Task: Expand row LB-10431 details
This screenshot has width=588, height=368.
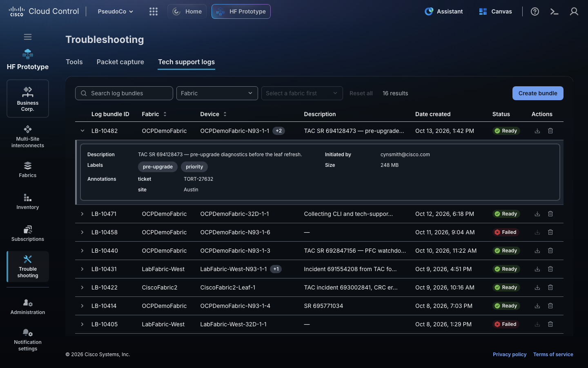Action: (x=82, y=269)
